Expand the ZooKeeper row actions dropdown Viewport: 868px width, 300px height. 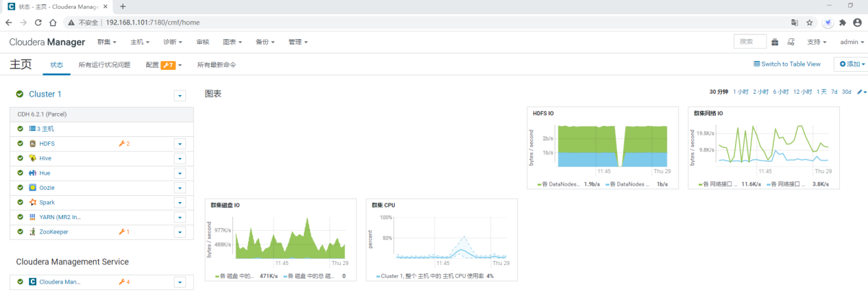180,232
